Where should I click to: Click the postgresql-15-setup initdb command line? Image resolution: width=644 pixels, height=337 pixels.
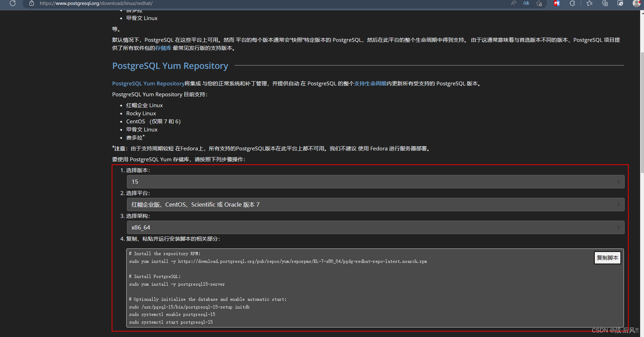pos(189,307)
